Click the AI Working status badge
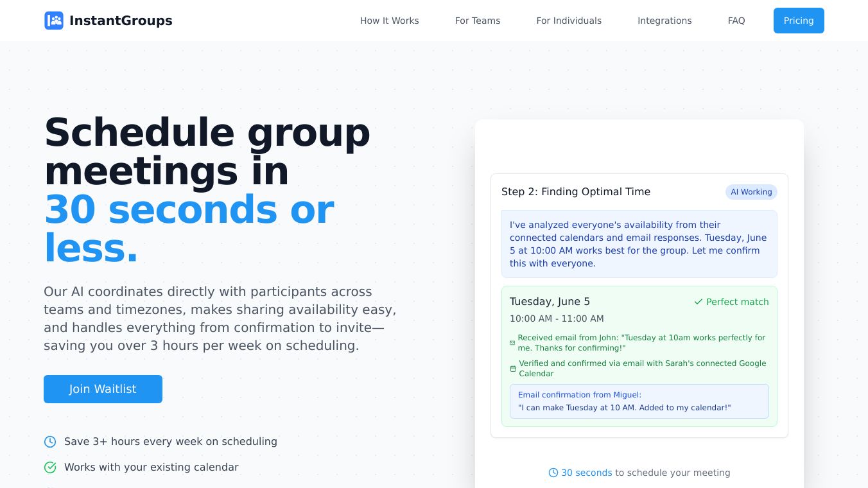The height and width of the screenshot is (488, 868). [751, 192]
